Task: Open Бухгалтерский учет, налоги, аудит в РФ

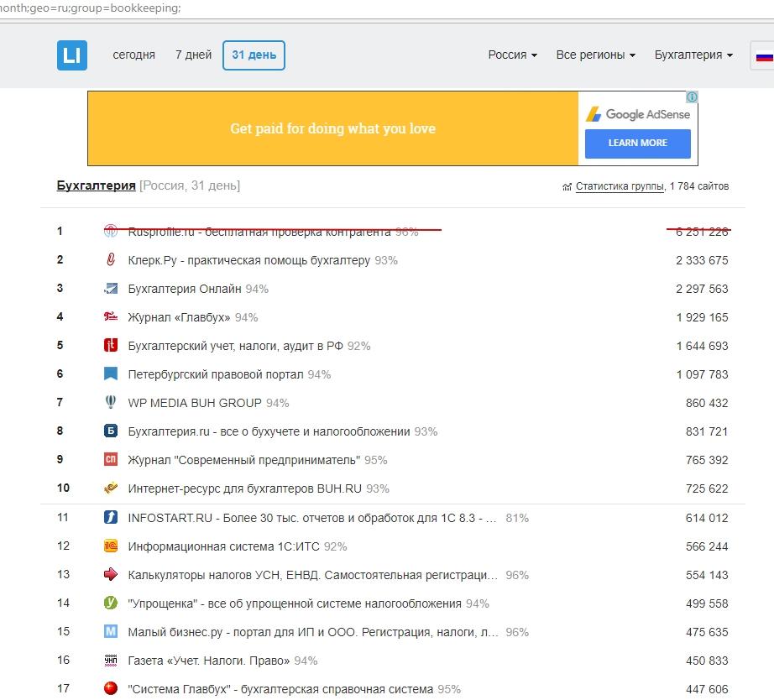Action: tap(235, 346)
